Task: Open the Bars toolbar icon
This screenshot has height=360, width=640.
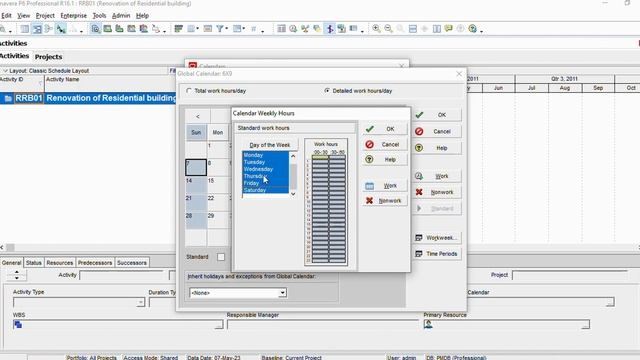Action: point(178,29)
